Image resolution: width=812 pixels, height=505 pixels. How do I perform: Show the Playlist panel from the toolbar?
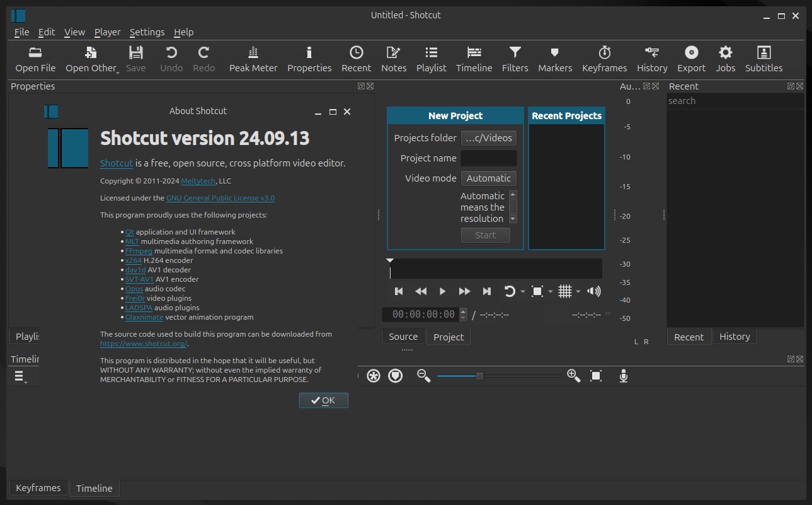tap(431, 59)
